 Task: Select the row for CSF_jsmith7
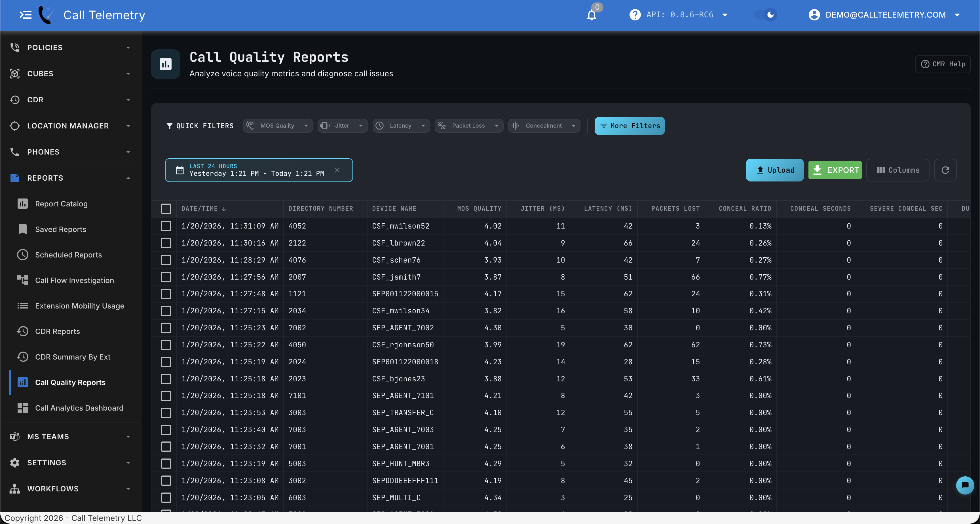166,277
